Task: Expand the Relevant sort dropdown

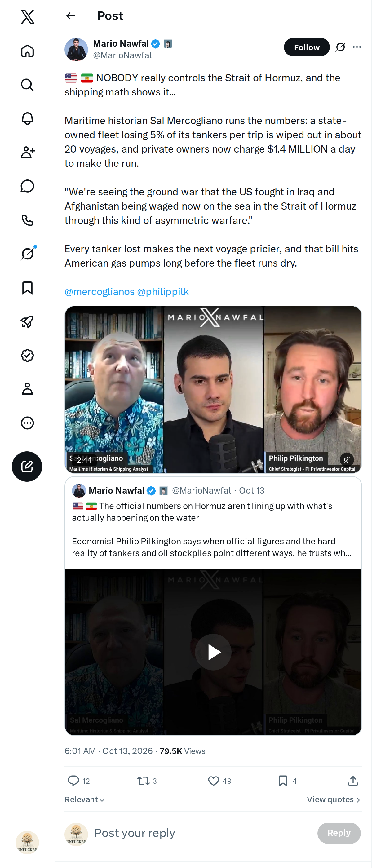Action: pyautogui.click(x=85, y=799)
